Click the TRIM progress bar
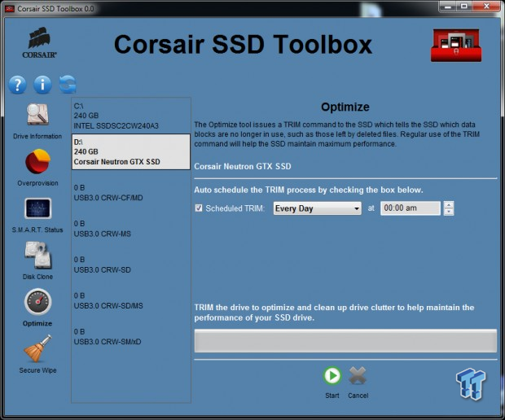This screenshot has width=505, height=420. [345, 340]
